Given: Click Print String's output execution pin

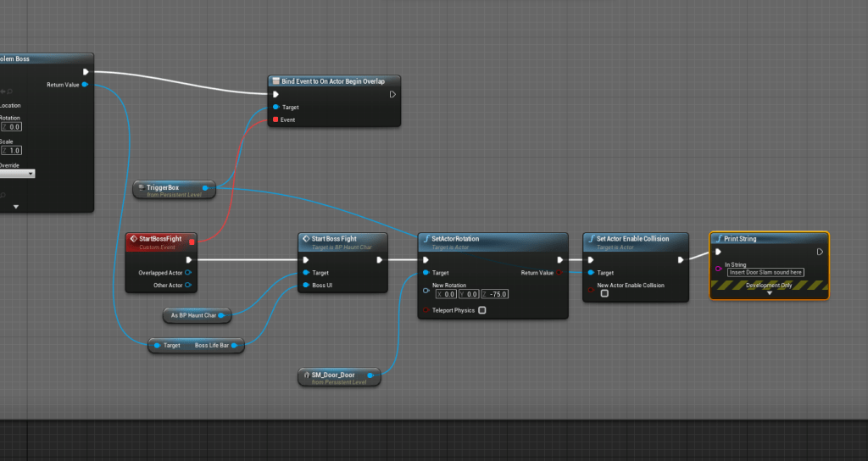Looking at the screenshot, I should pyautogui.click(x=820, y=252).
